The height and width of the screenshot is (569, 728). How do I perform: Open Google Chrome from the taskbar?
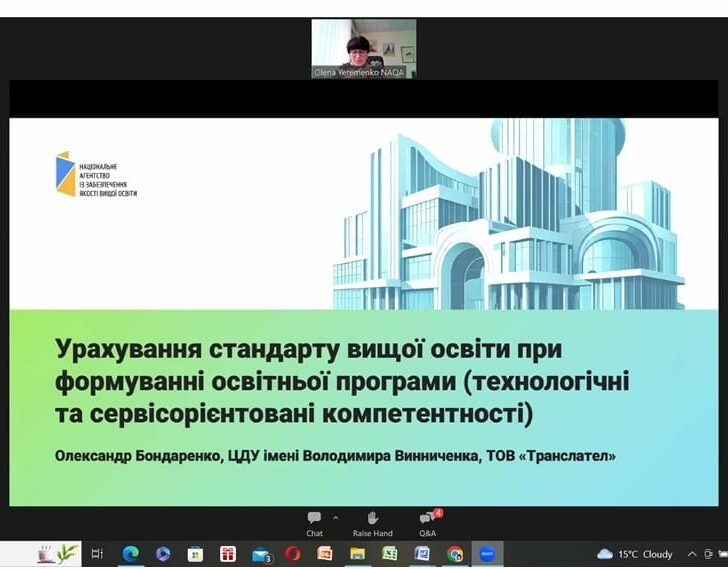click(455, 554)
